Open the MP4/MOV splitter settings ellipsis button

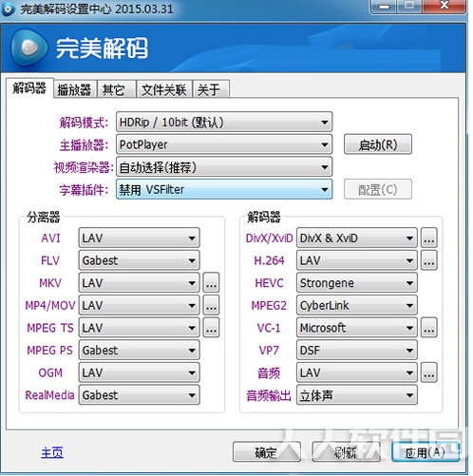pyautogui.click(x=211, y=305)
